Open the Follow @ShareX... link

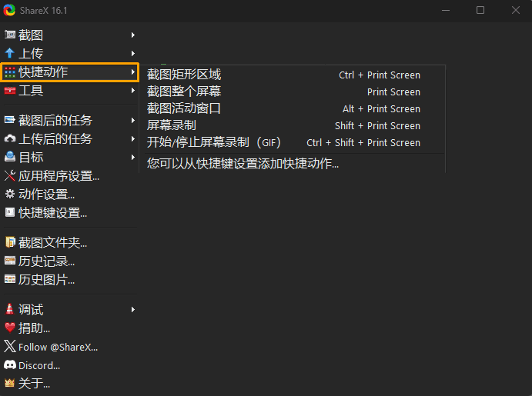(x=58, y=347)
